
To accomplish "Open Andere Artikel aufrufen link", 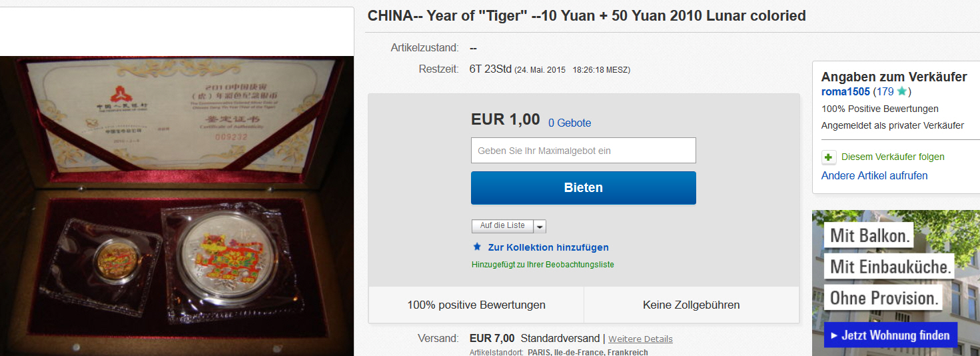I will (875, 175).
